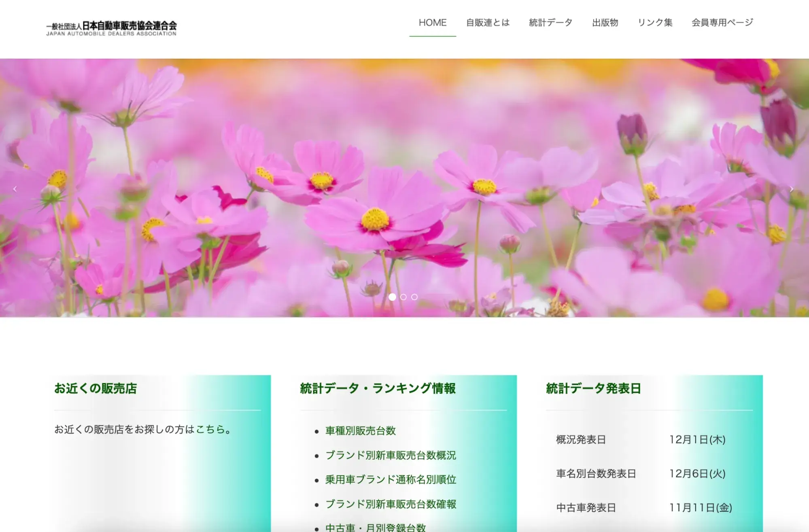Open the 中古車・月別登録台数 link

[375, 527]
